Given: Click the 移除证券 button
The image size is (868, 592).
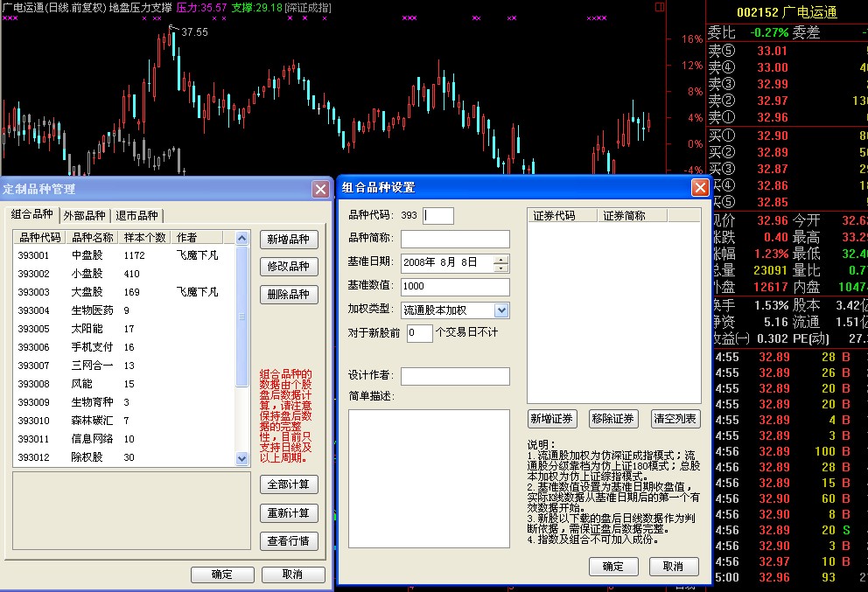Looking at the screenshot, I should [614, 419].
